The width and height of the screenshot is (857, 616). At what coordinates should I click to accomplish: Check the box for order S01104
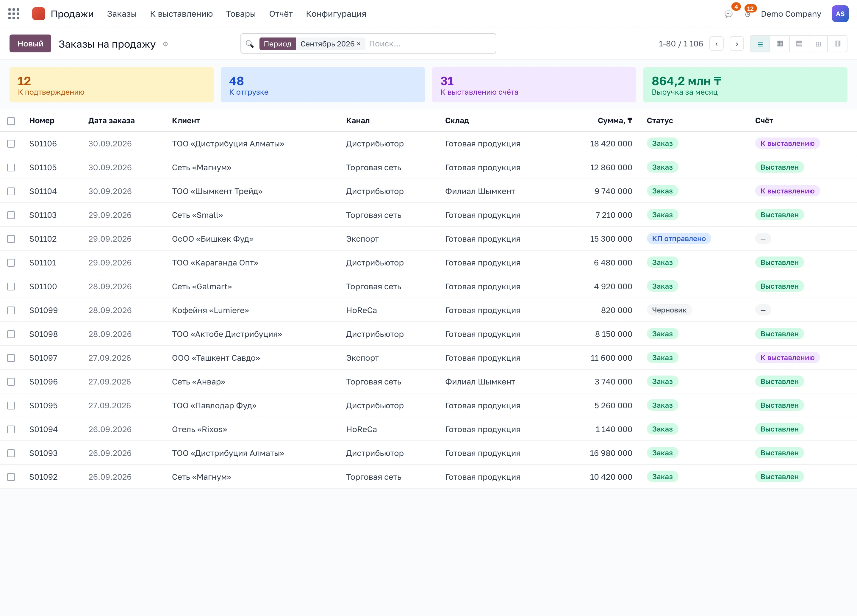11,192
